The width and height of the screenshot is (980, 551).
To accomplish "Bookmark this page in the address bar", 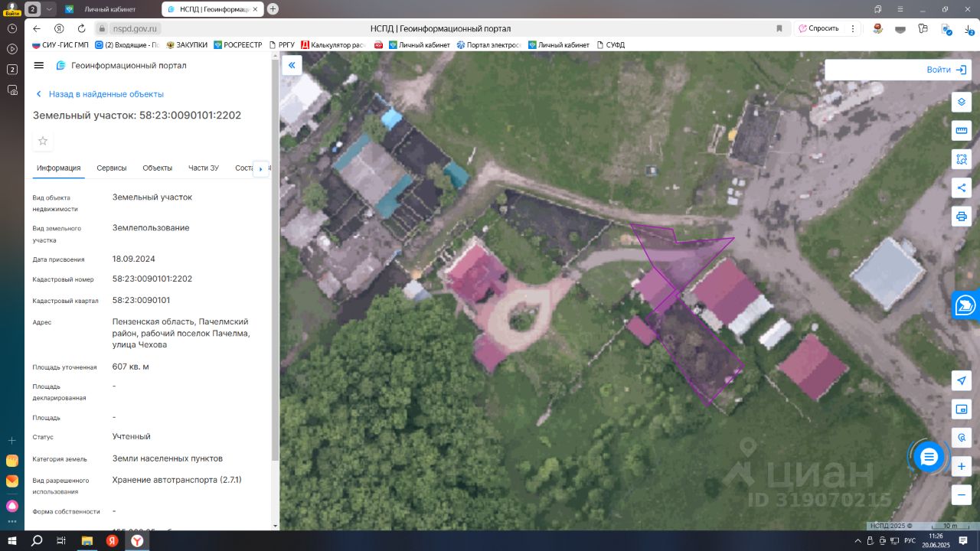I will pos(779,28).
